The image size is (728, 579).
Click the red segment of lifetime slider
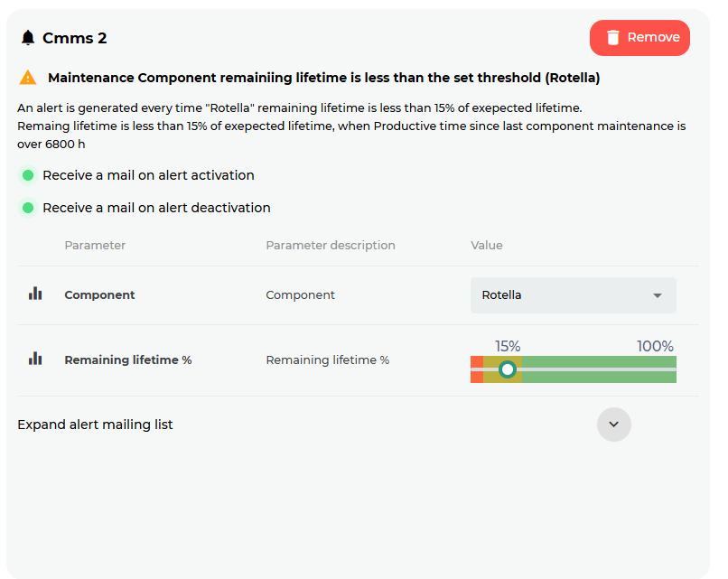pos(477,369)
